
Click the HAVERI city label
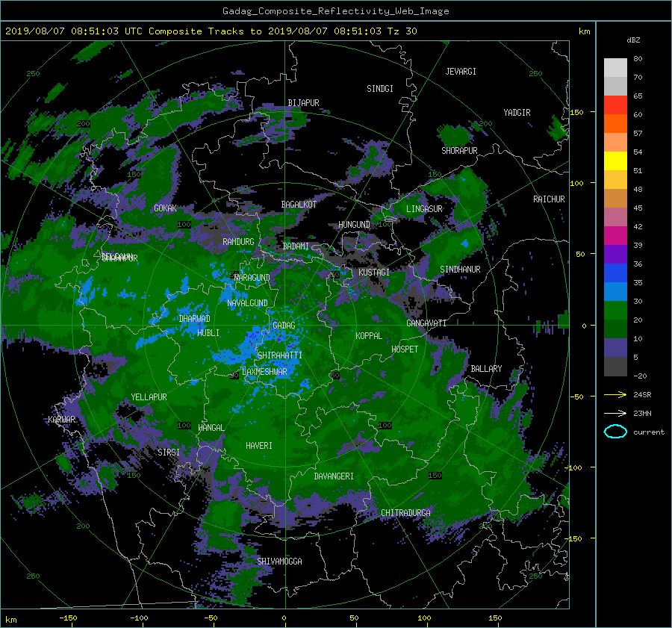point(259,446)
